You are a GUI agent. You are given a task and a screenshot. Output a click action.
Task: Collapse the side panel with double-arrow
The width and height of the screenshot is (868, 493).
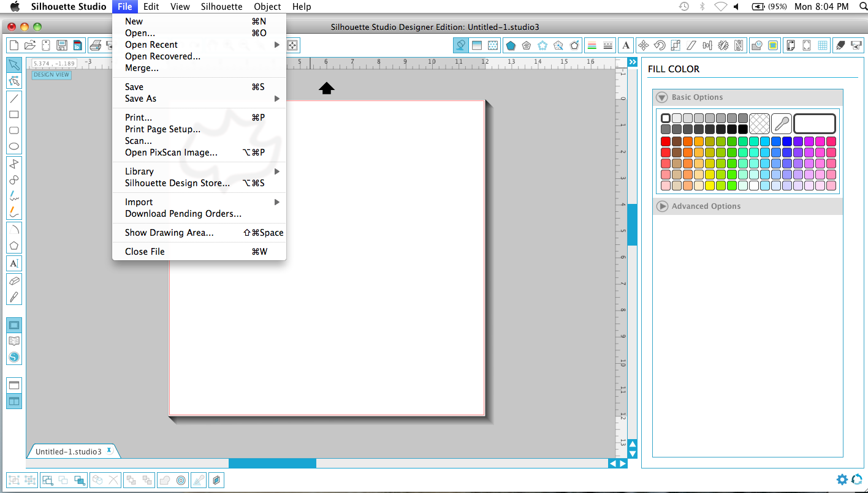633,62
